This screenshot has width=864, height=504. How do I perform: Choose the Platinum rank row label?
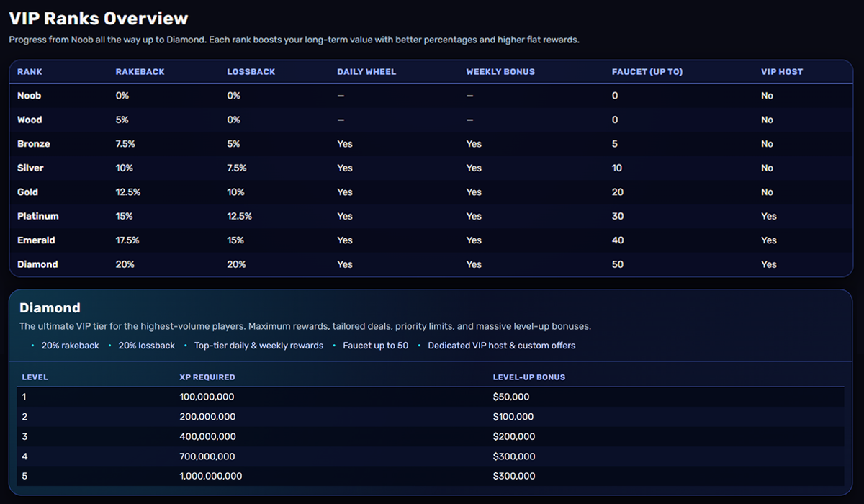pos(38,216)
